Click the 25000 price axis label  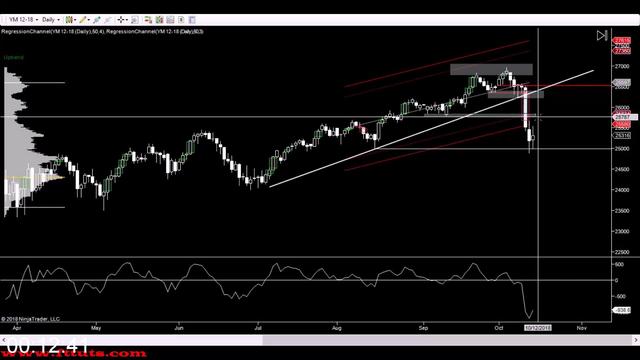[x=622, y=149]
